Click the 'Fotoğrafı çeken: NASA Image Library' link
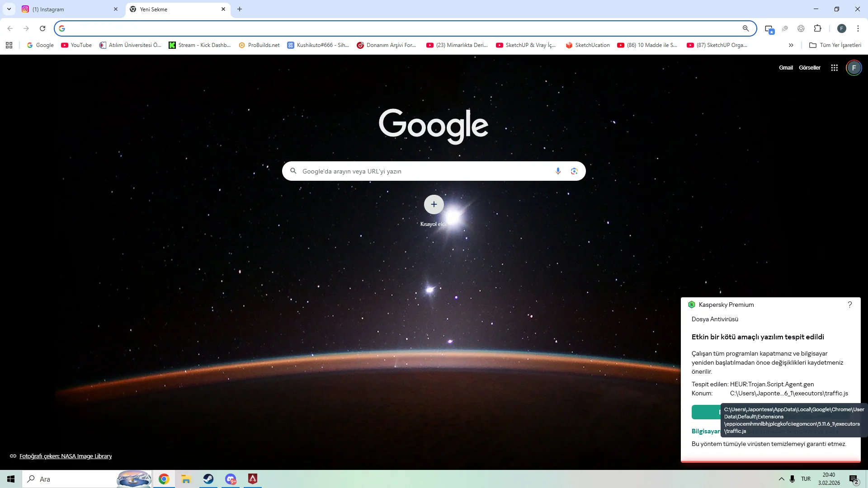 pyautogui.click(x=65, y=456)
